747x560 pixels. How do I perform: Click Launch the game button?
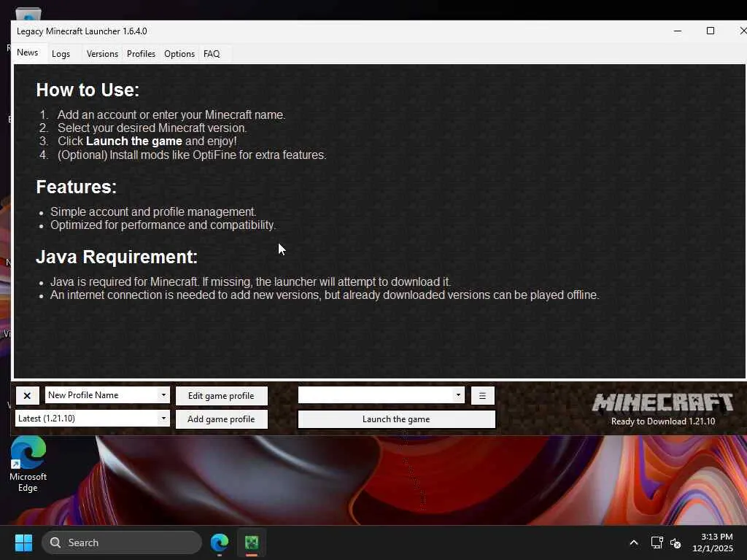[396, 419]
